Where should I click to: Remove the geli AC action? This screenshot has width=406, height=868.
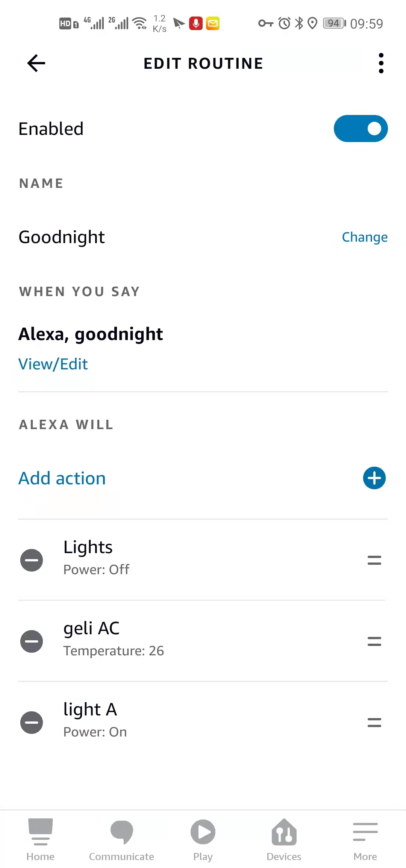point(32,641)
